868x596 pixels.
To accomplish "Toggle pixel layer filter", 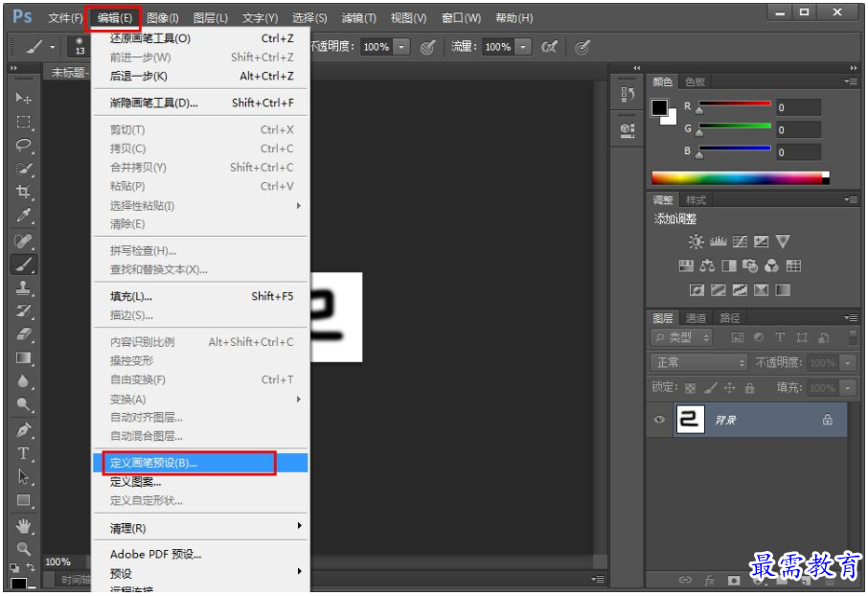I will coord(738,337).
